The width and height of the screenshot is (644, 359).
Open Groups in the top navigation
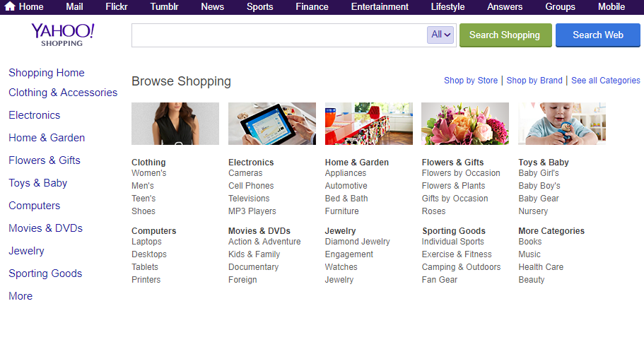560,6
